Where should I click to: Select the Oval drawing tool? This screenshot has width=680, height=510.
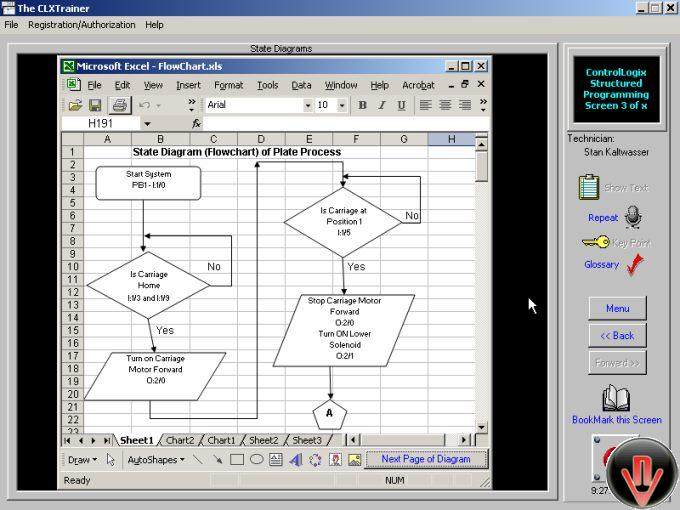256,459
